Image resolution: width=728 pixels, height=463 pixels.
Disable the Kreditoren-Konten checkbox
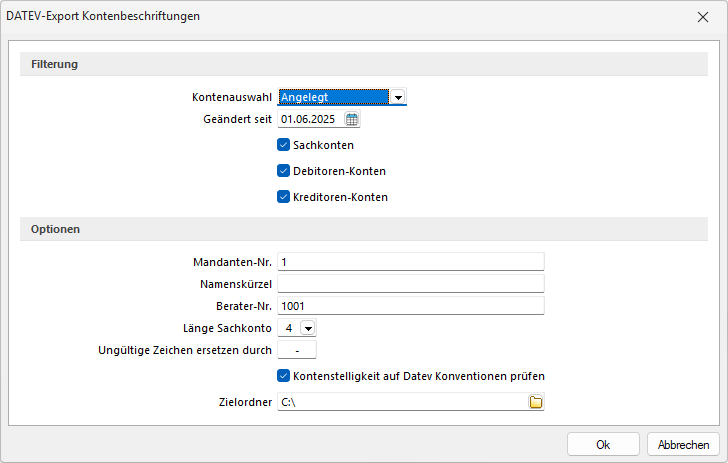(x=284, y=197)
